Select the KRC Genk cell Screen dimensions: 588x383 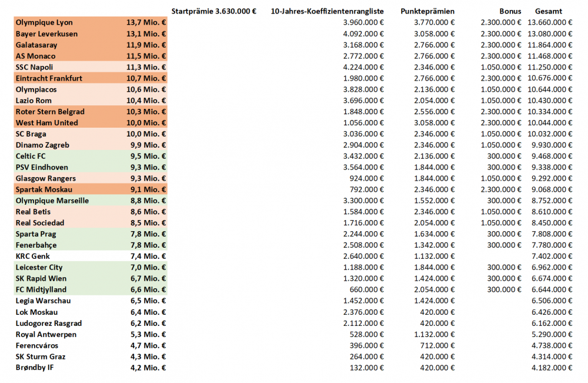[32, 257]
